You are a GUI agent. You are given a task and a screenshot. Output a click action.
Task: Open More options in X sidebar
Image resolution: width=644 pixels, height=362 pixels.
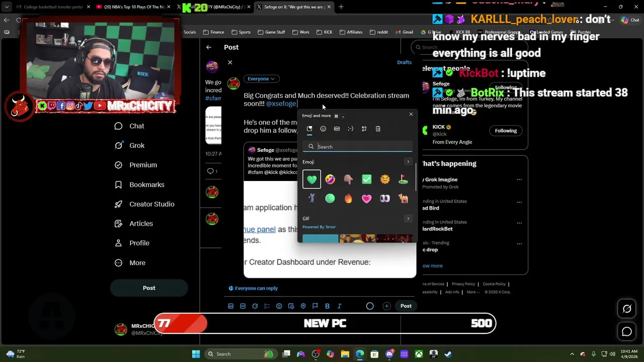130,263
